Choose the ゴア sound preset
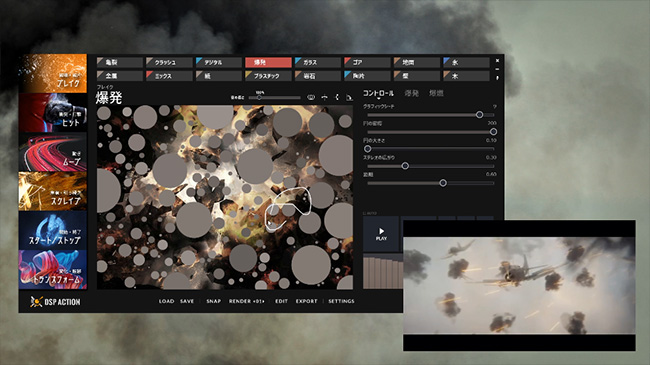650x365 pixels. pos(367,63)
